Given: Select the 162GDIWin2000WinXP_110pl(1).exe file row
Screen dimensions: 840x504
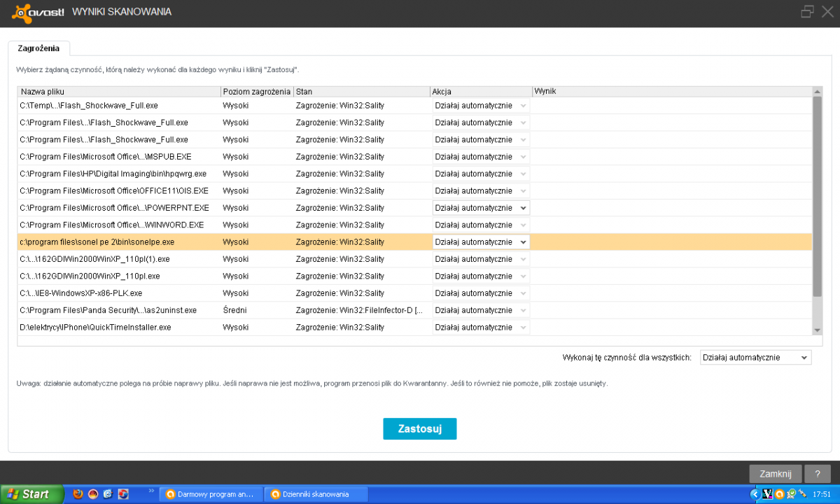Looking at the screenshot, I should tap(414, 259).
